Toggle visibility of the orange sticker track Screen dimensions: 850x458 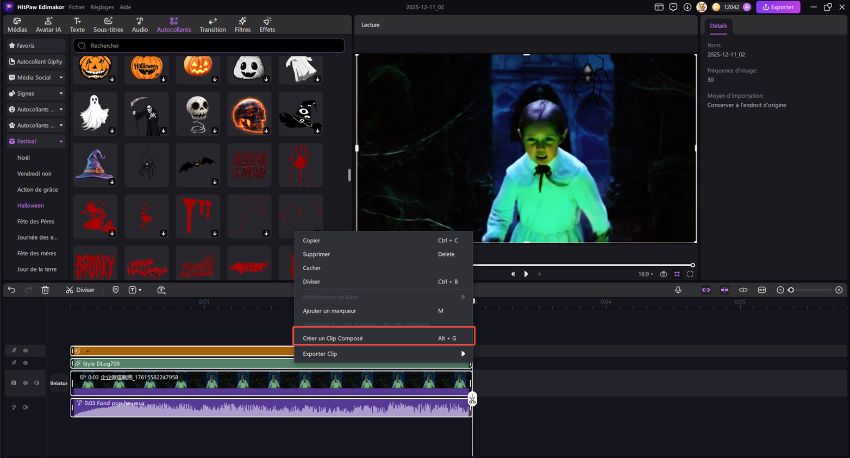click(25, 351)
